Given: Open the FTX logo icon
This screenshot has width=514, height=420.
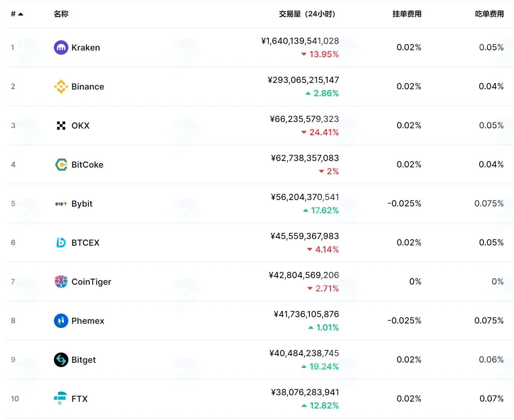Looking at the screenshot, I should [x=61, y=398].
